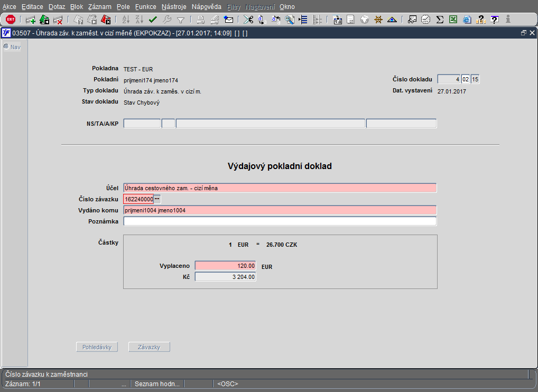The width and height of the screenshot is (538, 392).
Task: Click the ship's wheel icon
Action: click(378, 20)
